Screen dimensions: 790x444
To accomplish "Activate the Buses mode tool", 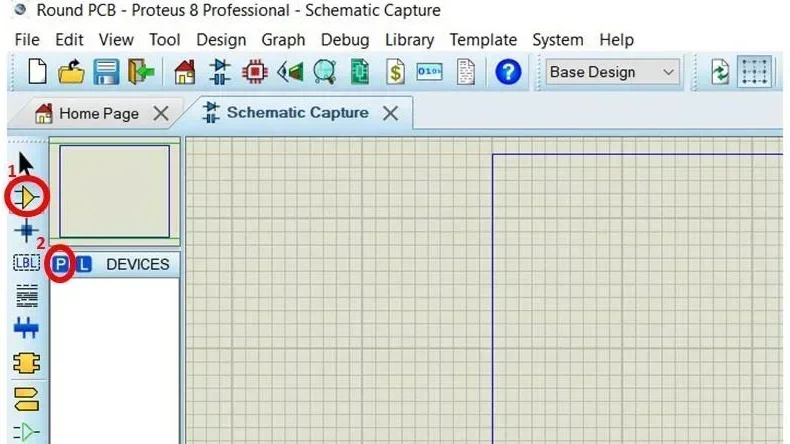I will [x=26, y=328].
